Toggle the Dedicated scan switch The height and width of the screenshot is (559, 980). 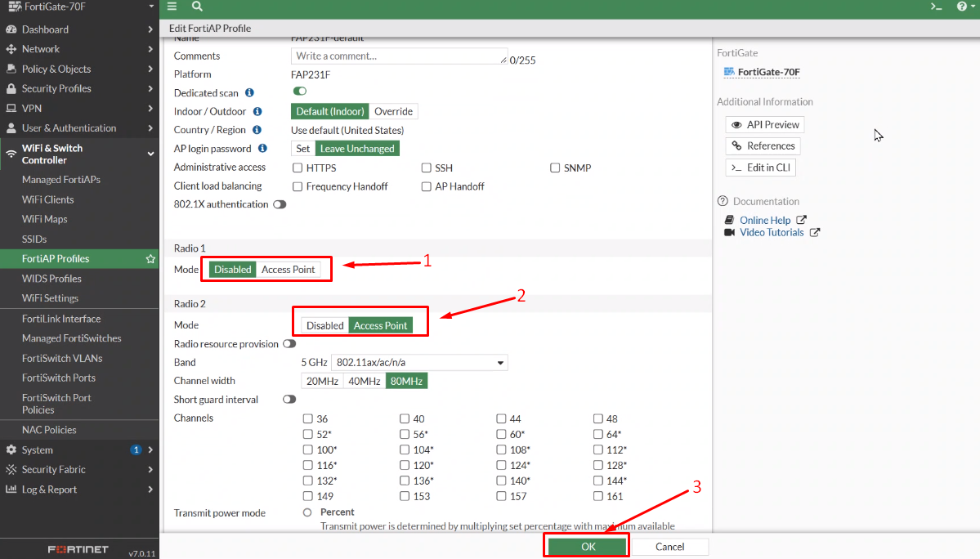tap(299, 92)
